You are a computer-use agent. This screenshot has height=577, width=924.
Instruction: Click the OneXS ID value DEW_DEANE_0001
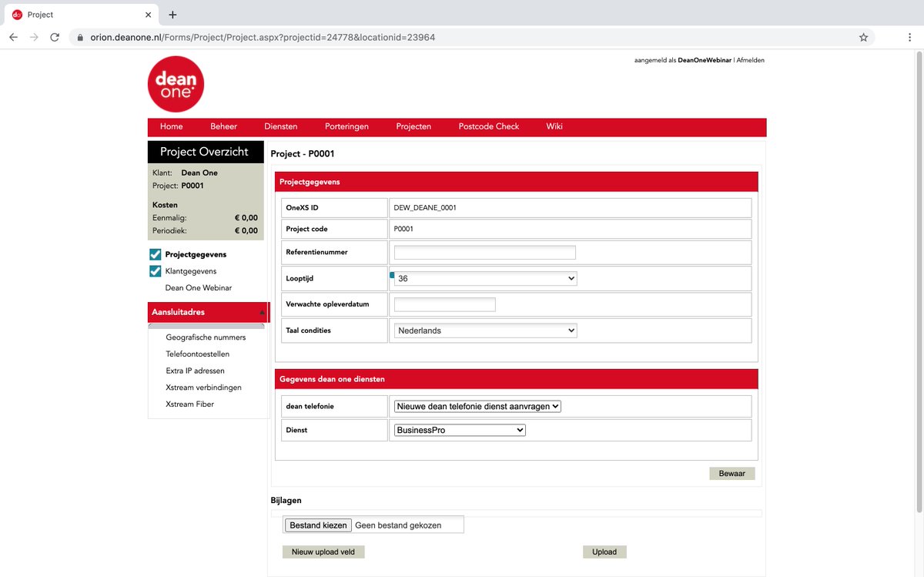425,208
